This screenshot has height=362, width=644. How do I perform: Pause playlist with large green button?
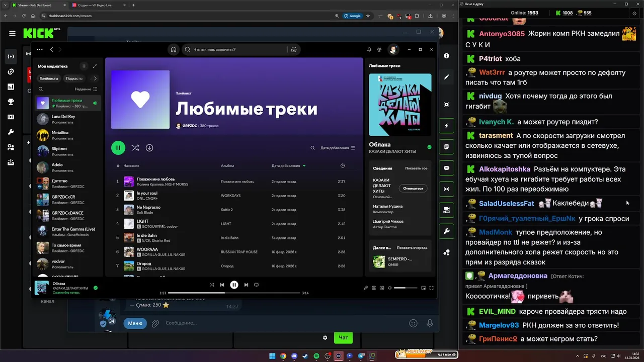118,148
